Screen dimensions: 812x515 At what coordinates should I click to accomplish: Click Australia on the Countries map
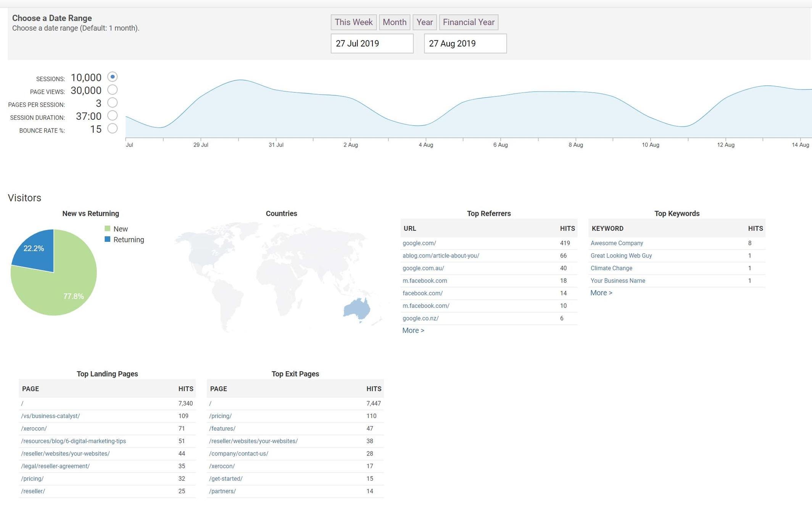pyautogui.click(x=357, y=308)
